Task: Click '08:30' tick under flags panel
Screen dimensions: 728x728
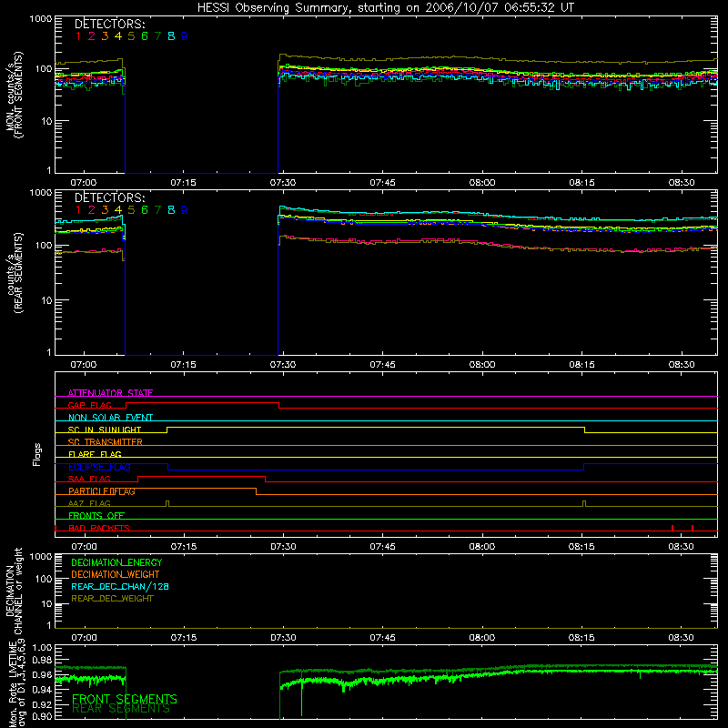Action: click(x=681, y=547)
